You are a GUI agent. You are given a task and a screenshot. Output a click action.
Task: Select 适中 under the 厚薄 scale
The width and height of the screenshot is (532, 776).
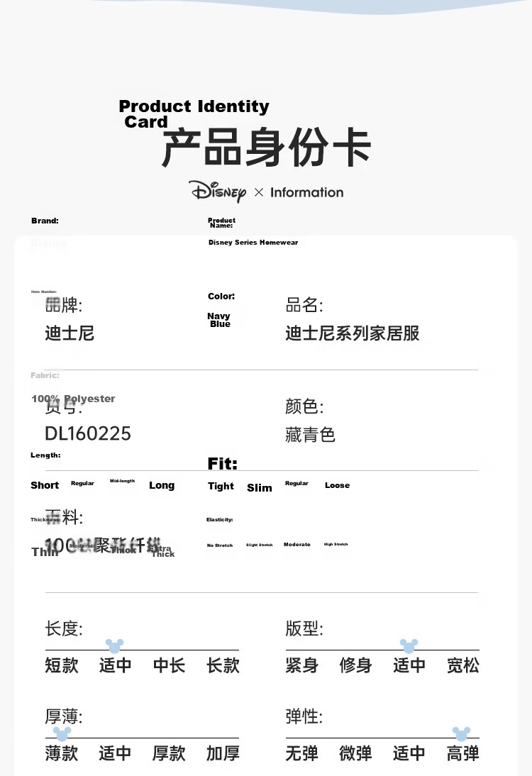click(x=116, y=753)
